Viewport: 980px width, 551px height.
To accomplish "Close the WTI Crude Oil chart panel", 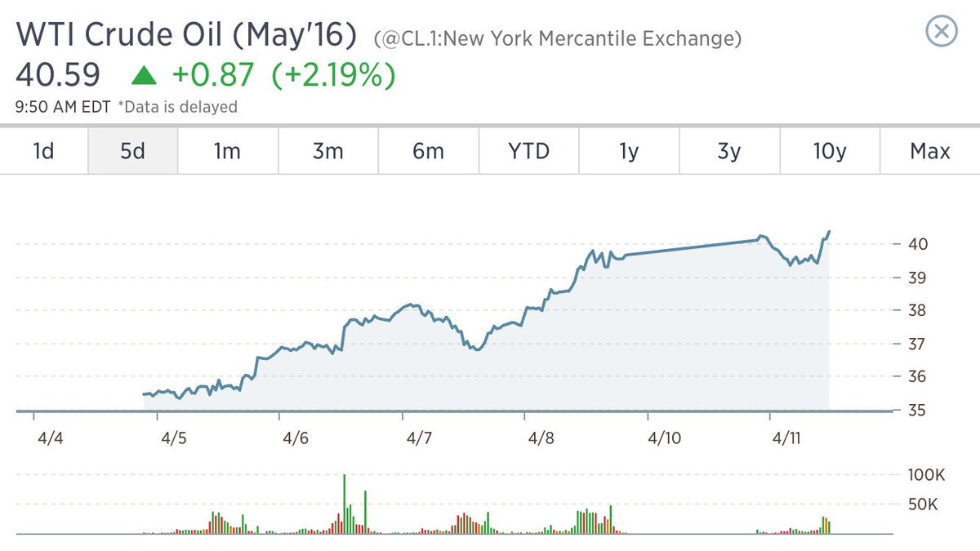I will [x=941, y=32].
